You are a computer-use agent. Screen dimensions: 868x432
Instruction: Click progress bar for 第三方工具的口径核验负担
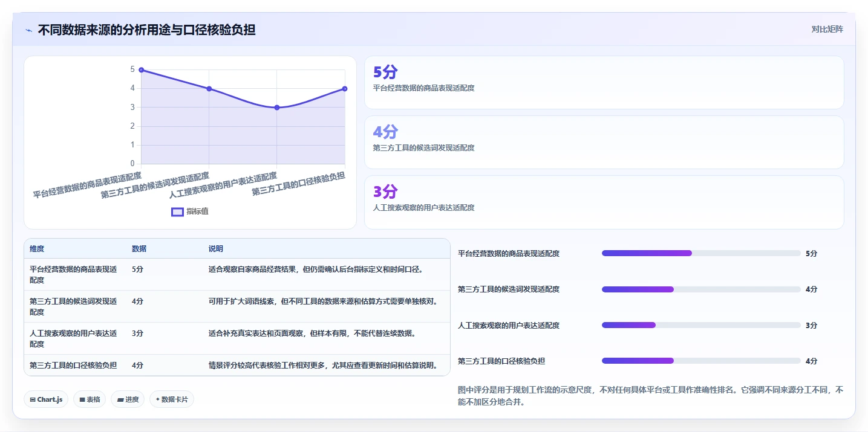point(701,361)
